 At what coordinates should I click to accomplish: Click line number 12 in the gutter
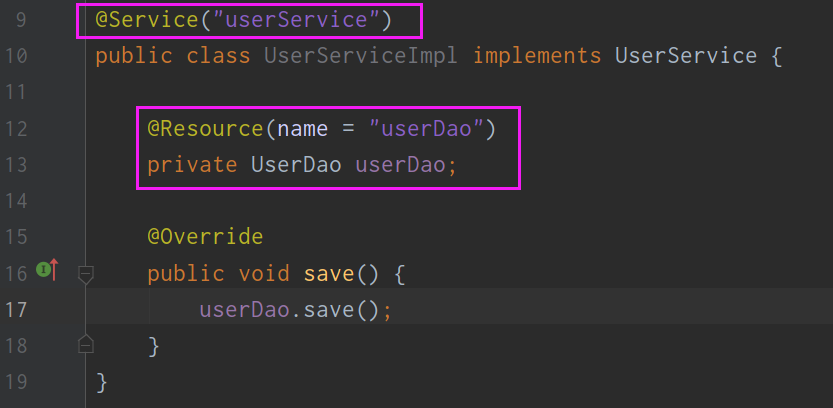tap(15, 129)
